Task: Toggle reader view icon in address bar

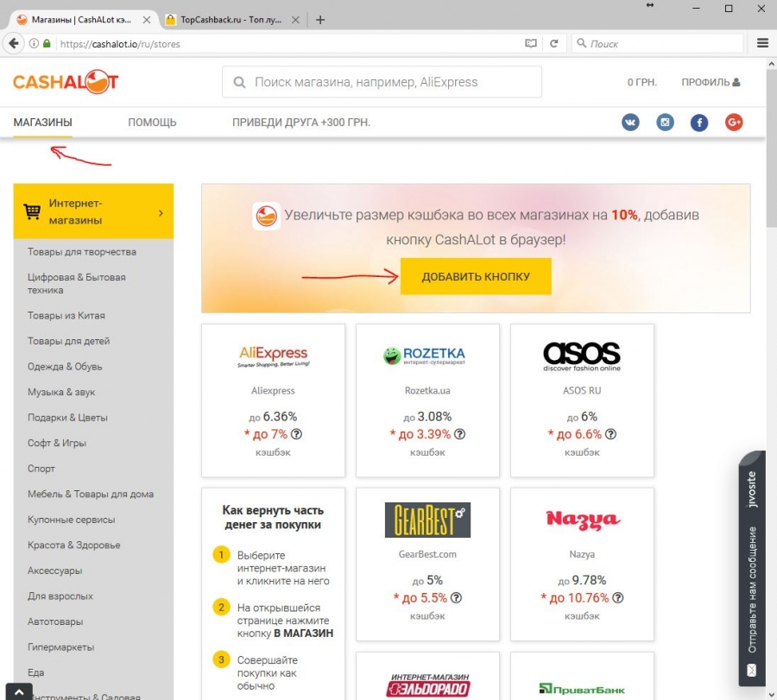Action: 531,44
